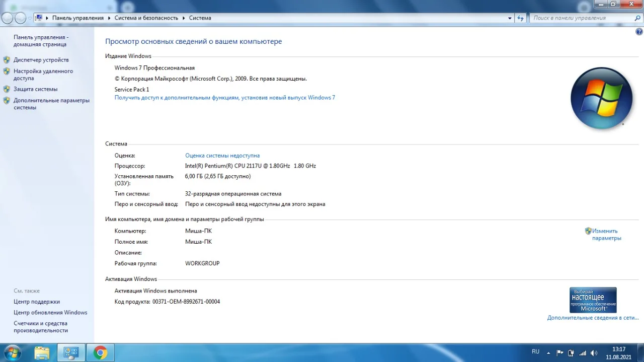The width and height of the screenshot is (644, 362).
Task: Click link to get new Windows 7 edition
Action: 225,98
